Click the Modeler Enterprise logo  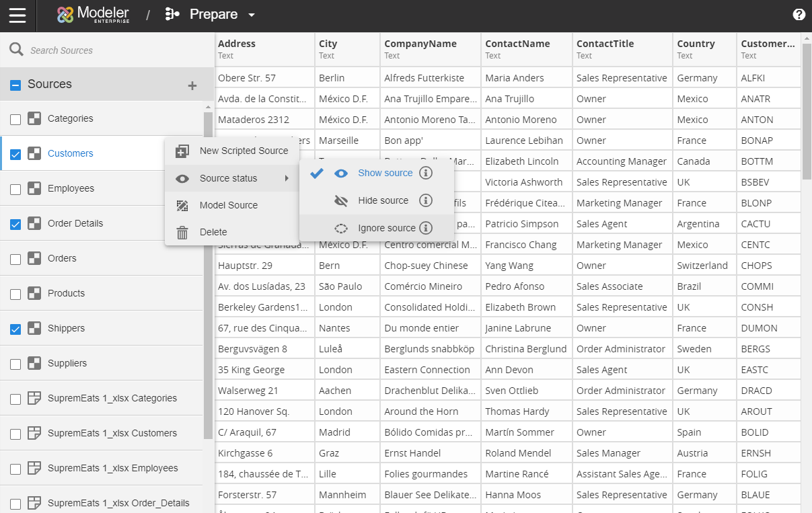[x=93, y=15]
